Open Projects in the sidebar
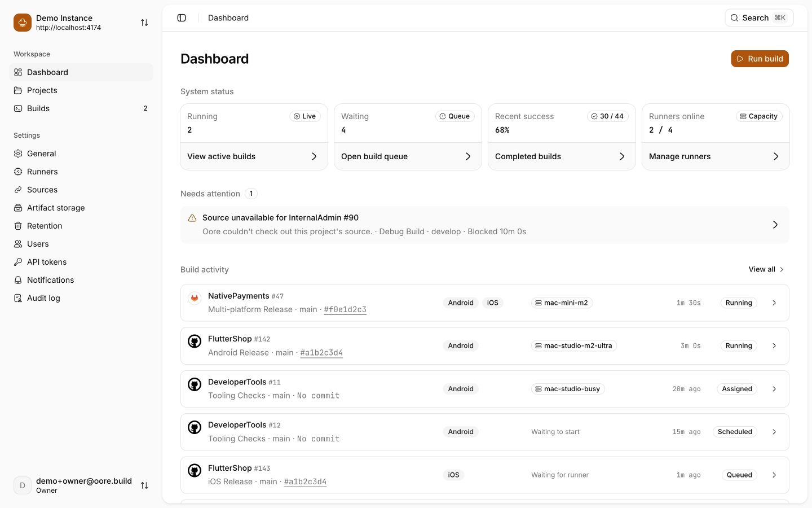This screenshot has width=812, height=508. (x=81, y=90)
